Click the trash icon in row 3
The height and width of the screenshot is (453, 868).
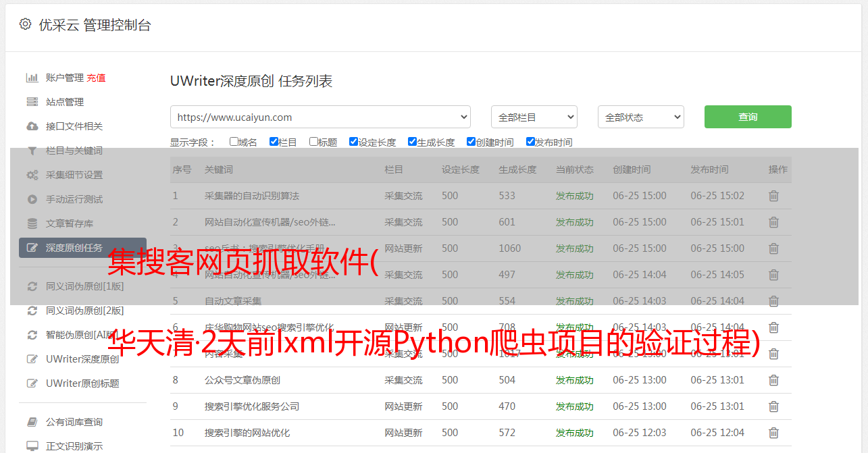point(773,248)
